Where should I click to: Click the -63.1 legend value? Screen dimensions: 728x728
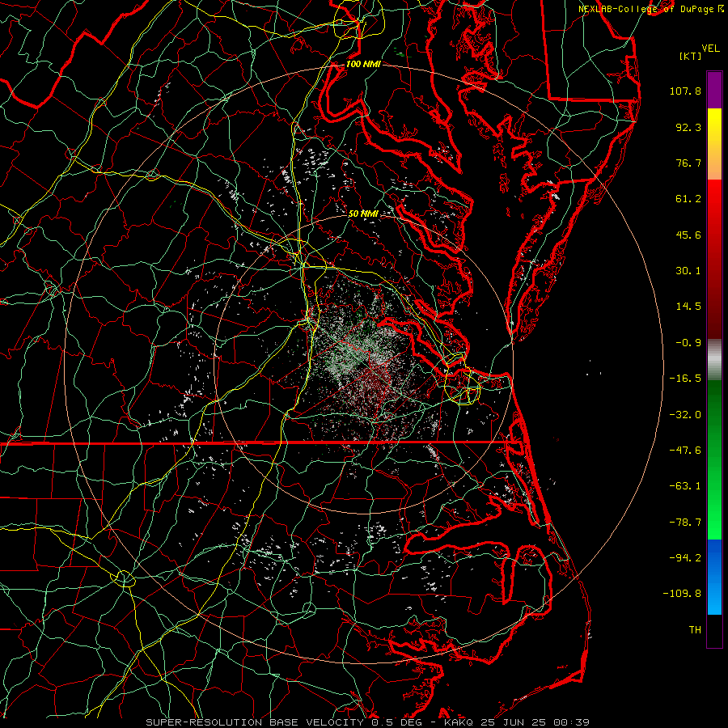point(685,486)
